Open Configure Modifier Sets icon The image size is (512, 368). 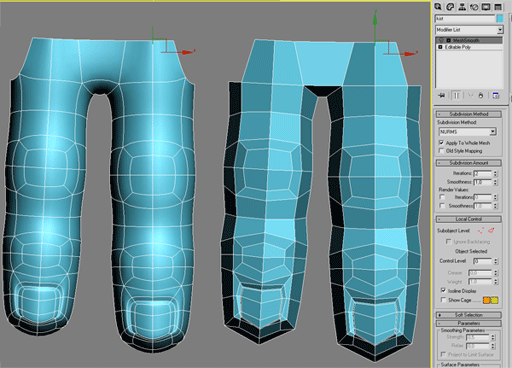pos(496,96)
